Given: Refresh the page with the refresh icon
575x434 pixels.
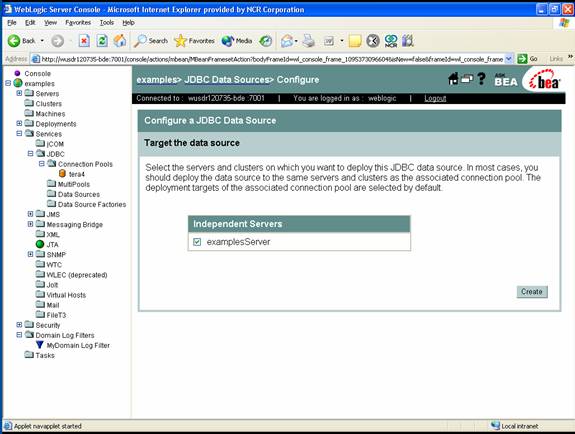Looking at the screenshot, I should tap(102, 41).
